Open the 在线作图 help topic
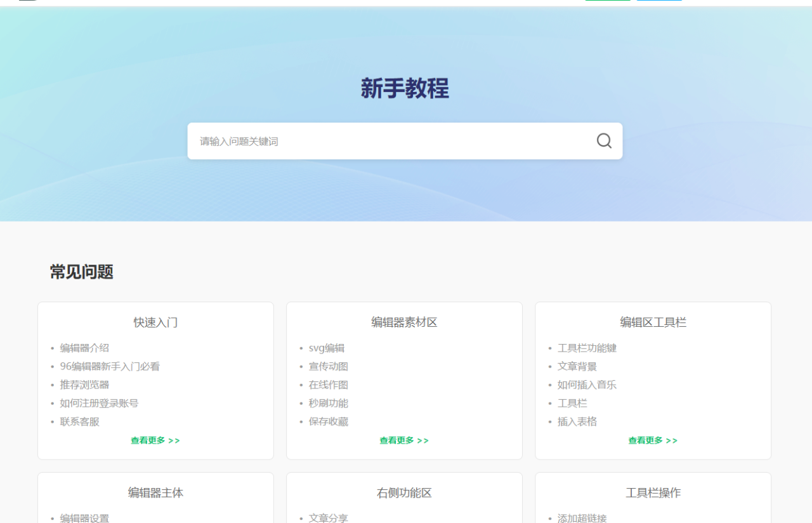 point(328,385)
